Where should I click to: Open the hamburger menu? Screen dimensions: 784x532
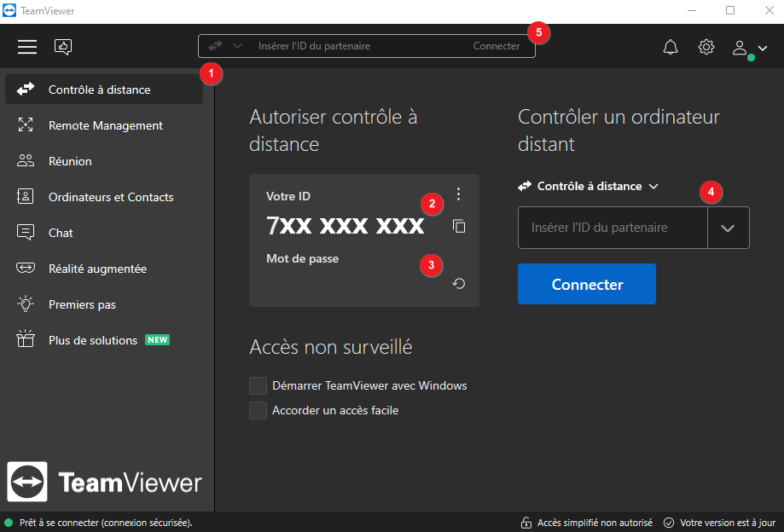point(27,47)
